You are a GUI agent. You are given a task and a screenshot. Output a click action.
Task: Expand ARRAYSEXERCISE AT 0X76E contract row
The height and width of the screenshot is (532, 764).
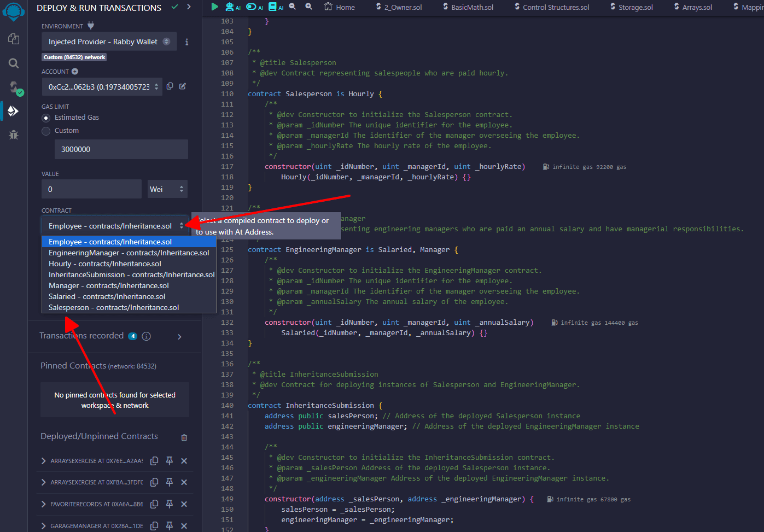[44, 461]
